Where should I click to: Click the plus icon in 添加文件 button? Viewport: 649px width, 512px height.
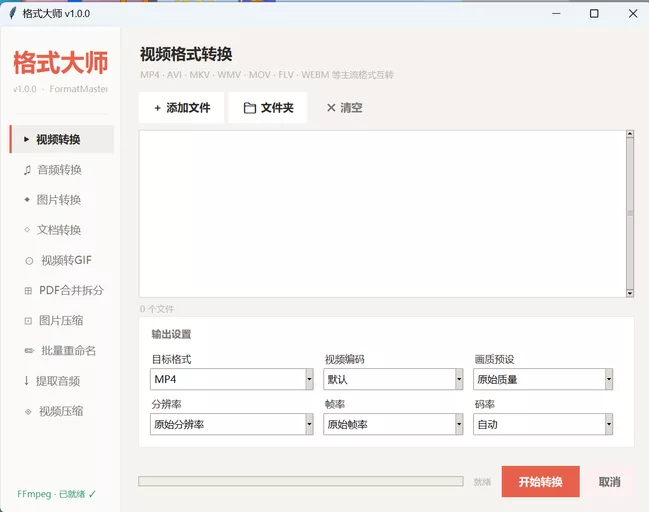point(157,108)
